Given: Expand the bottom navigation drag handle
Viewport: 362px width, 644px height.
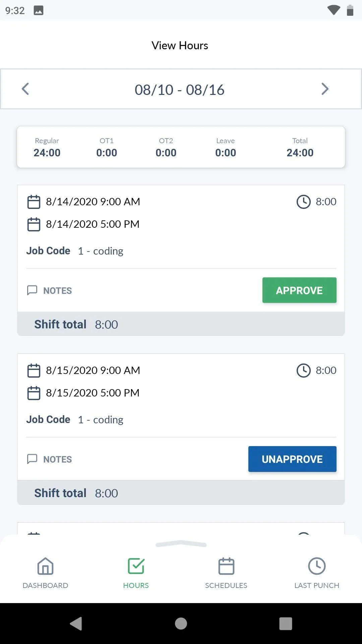Looking at the screenshot, I should (x=181, y=544).
